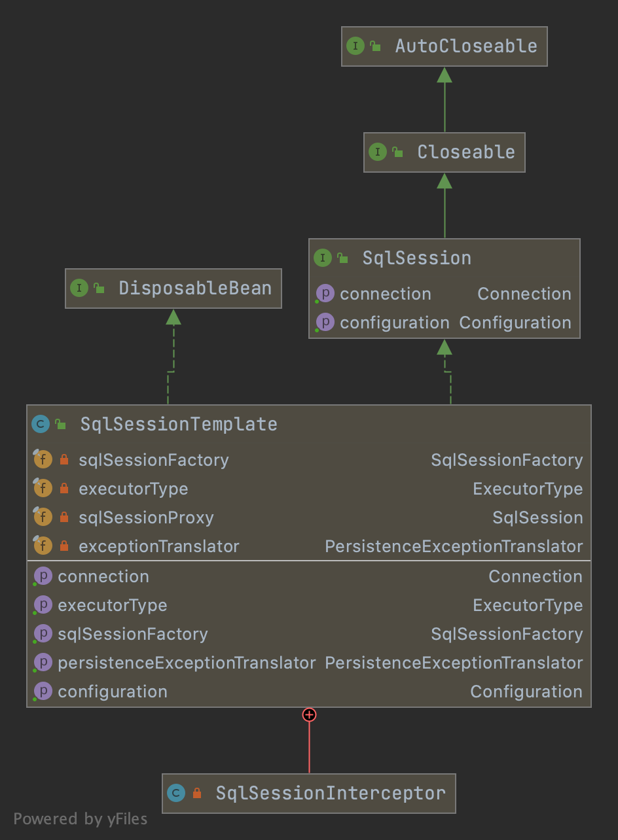The width and height of the screenshot is (618, 840).
Task: Click the persistenceExceptionTranslator property row
Action: tap(185, 662)
